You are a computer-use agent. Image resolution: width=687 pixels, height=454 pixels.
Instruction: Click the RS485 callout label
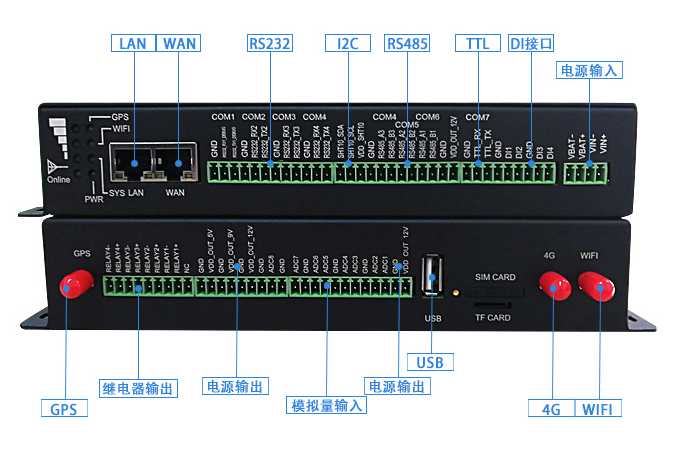pyautogui.click(x=407, y=43)
